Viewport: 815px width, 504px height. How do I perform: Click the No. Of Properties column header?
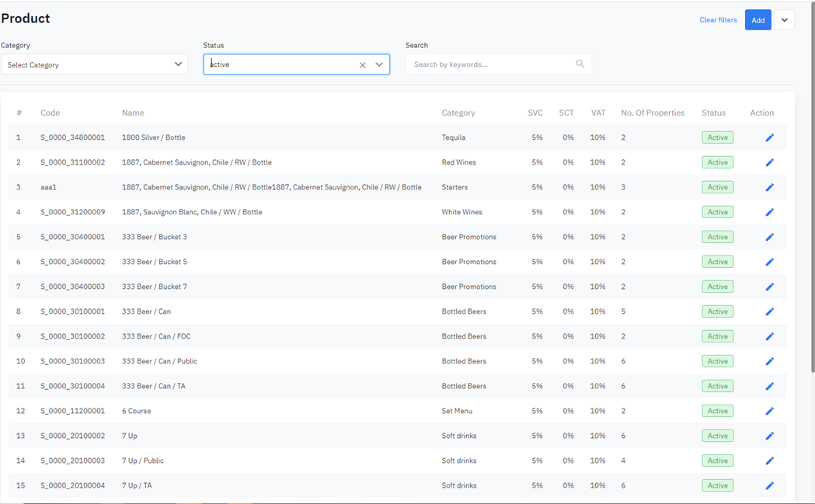point(653,113)
